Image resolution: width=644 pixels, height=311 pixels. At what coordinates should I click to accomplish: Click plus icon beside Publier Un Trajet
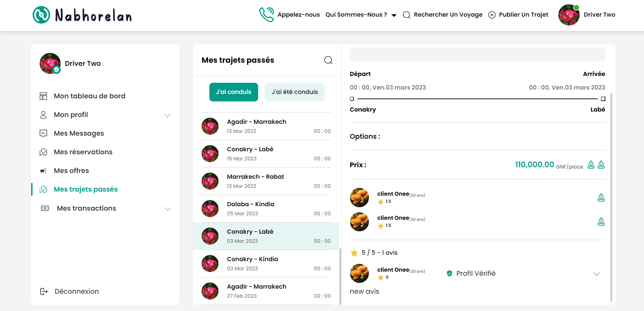[x=492, y=15]
